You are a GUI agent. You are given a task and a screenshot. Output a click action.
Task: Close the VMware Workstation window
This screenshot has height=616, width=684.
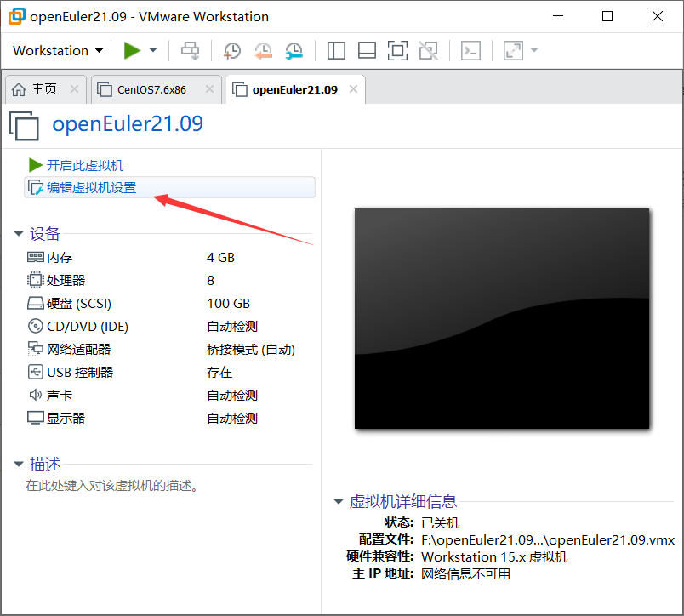[x=658, y=16]
